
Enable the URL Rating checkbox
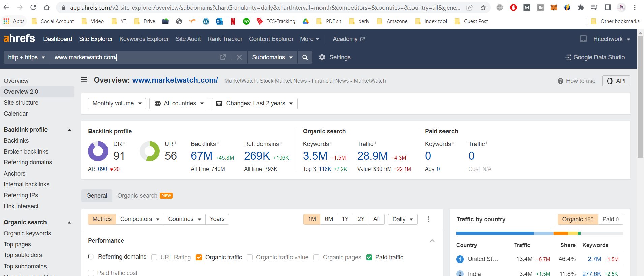tap(154, 257)
